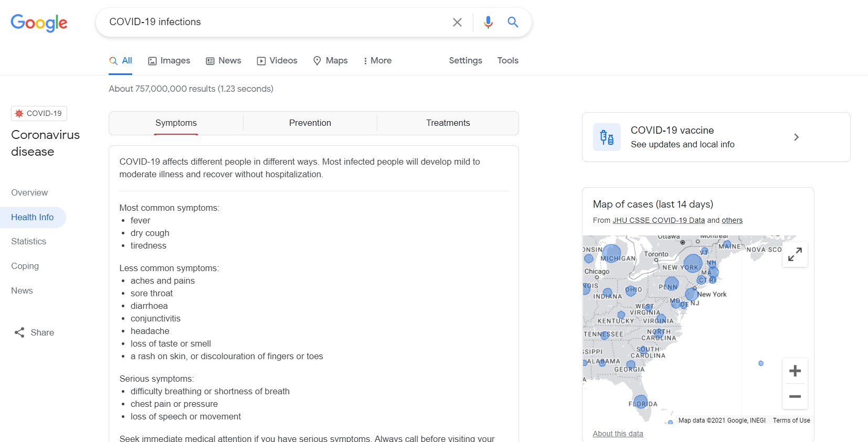The width and height of the screenshot is (868, 442).
Task: Click the New York state cases bubble
Action: pos(693,263)
